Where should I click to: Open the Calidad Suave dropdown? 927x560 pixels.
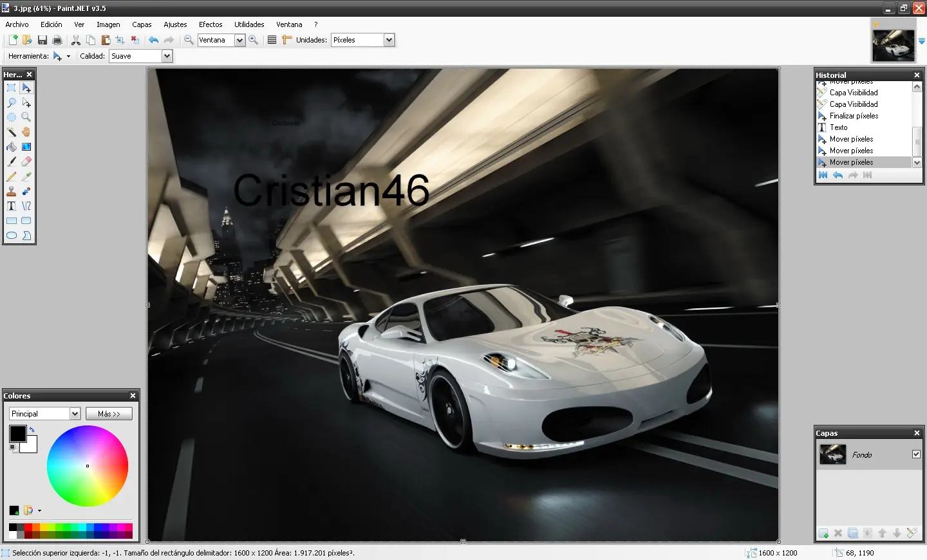(167, 56)
